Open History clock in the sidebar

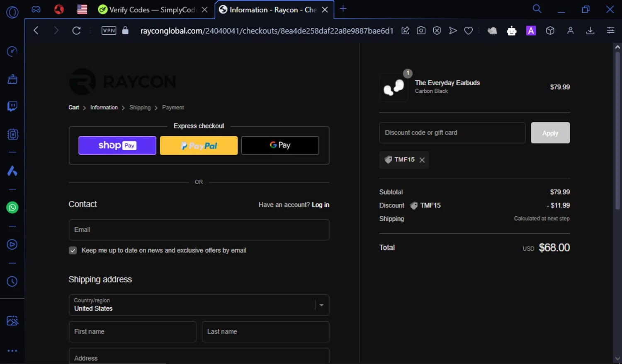12,281
